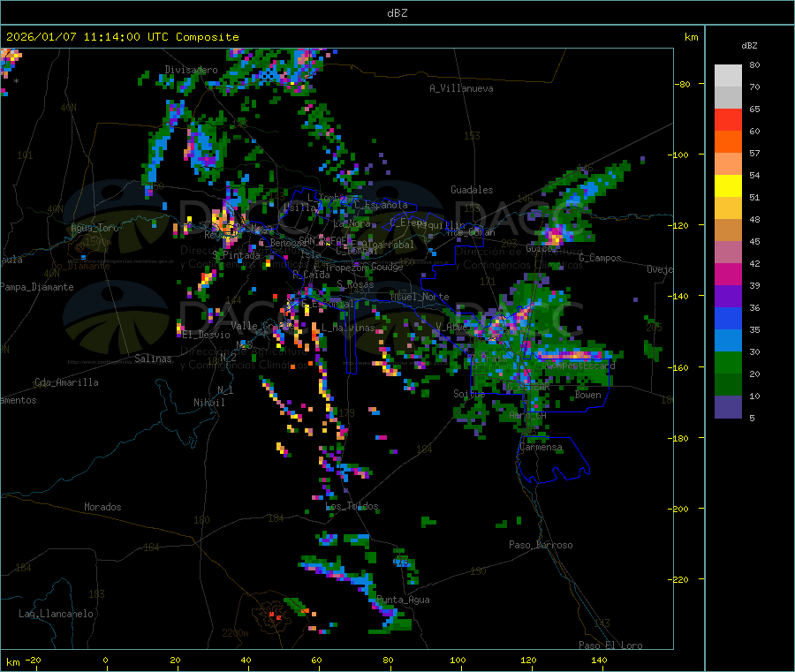Click the dBZ title at top center
This screenshot has height=672, width=795.
point(397,12)
